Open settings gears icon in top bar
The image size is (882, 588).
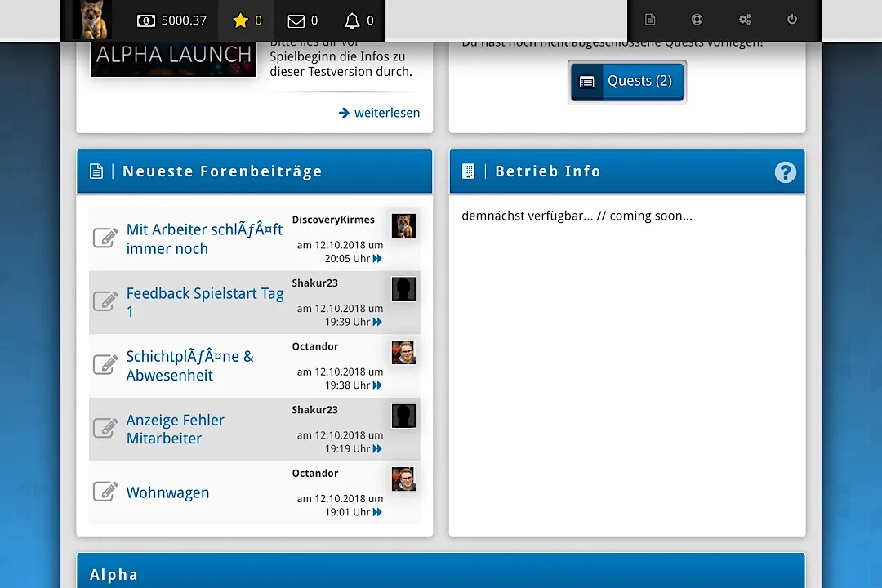pyautogui.click(x=745, y=20)
